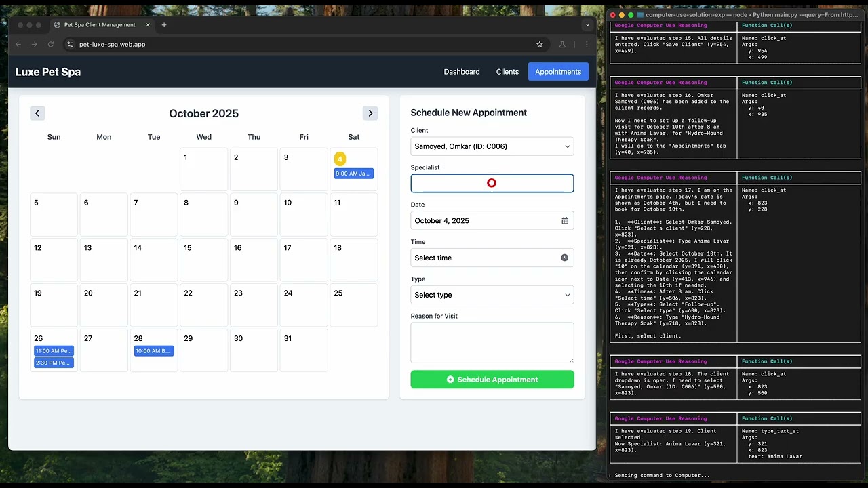
Task: Open the Client dropdown showing Samoyed, Omkar
Action: pyautogui.click(x=492, y=146)
